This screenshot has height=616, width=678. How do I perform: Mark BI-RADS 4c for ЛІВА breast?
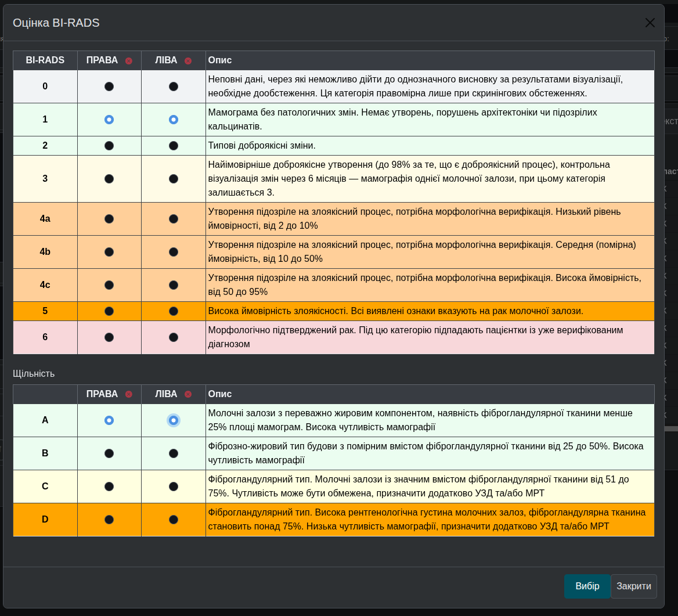coord(174,285)
